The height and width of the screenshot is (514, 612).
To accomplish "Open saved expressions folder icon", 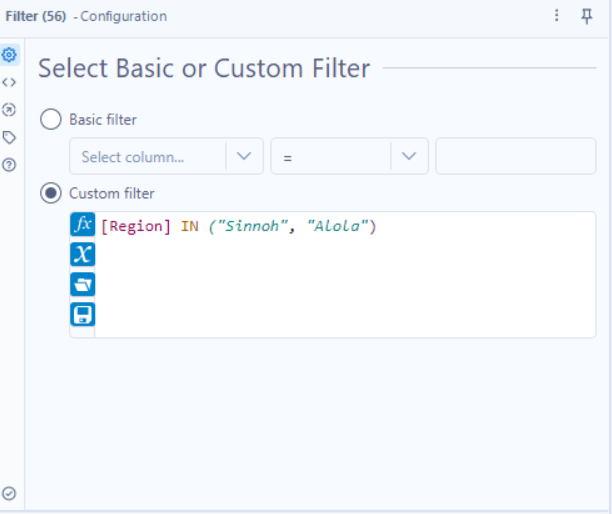I will coord(82,284).
